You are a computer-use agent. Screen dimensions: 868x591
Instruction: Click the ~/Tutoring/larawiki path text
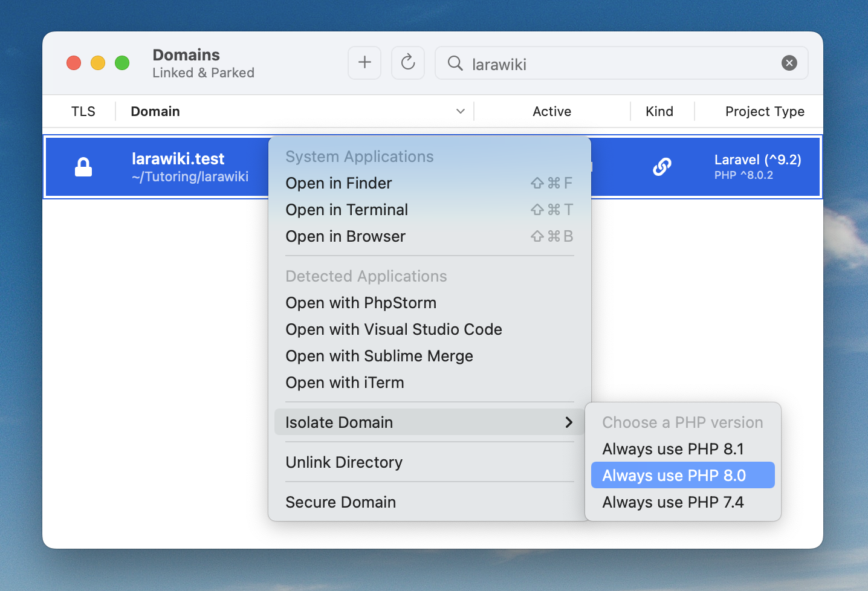click(x=190, y=176)
